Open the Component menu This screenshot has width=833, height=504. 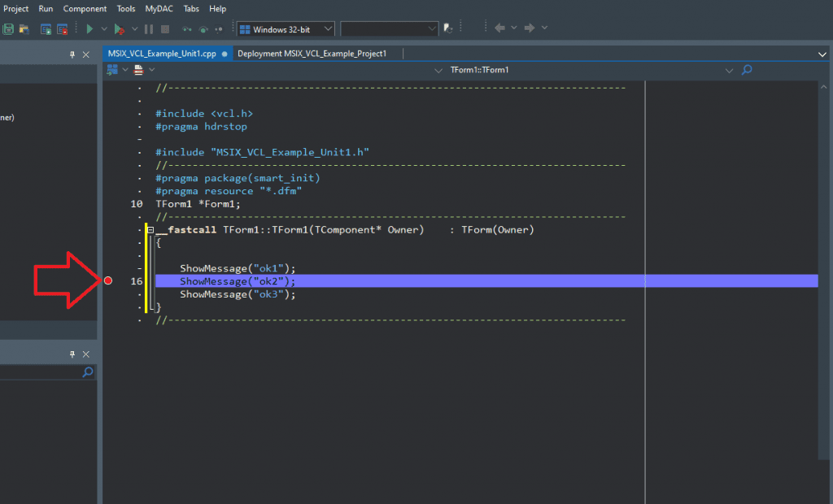click(x=85, y=8)
